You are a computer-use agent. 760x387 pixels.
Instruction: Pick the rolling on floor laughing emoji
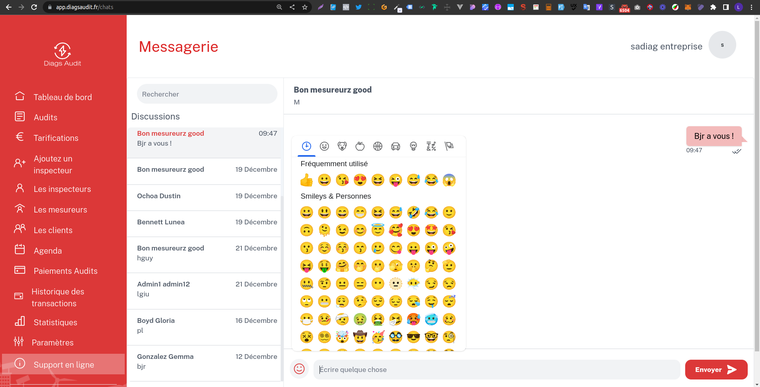coord(413,212)
